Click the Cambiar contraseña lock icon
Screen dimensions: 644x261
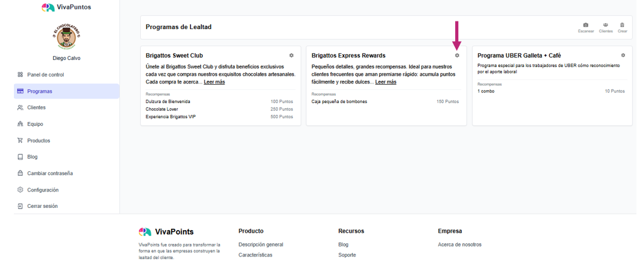(x=20, y=173)
